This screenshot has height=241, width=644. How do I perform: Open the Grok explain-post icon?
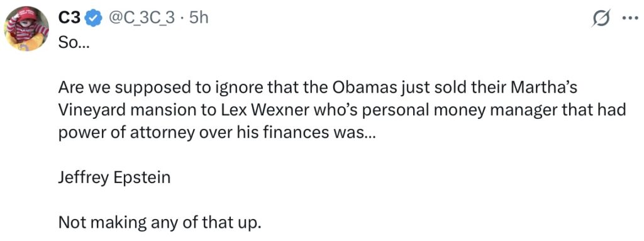pos(601,19)
